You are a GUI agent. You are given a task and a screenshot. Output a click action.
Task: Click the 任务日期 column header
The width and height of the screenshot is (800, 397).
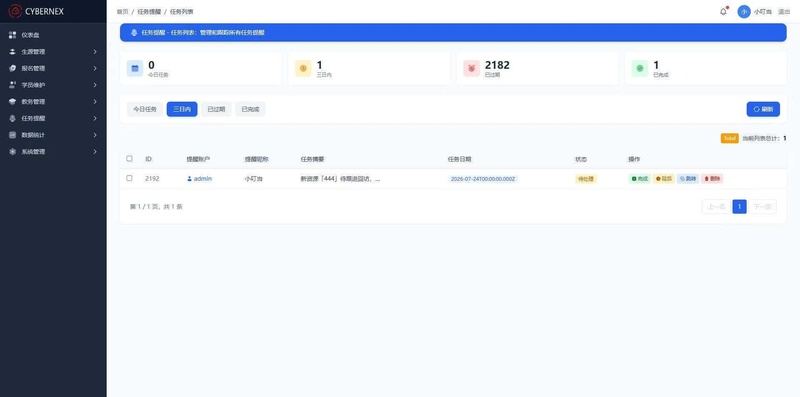point(460,159)
